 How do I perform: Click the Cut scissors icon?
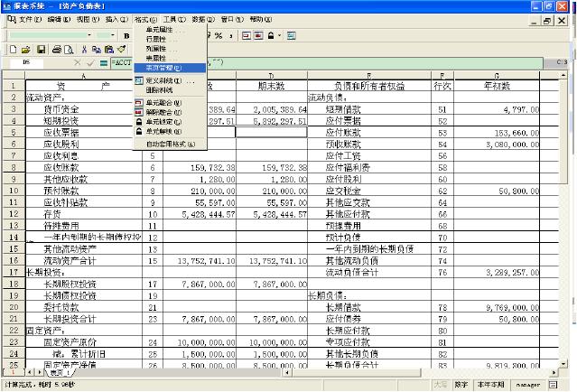click(x=84, y=50)
